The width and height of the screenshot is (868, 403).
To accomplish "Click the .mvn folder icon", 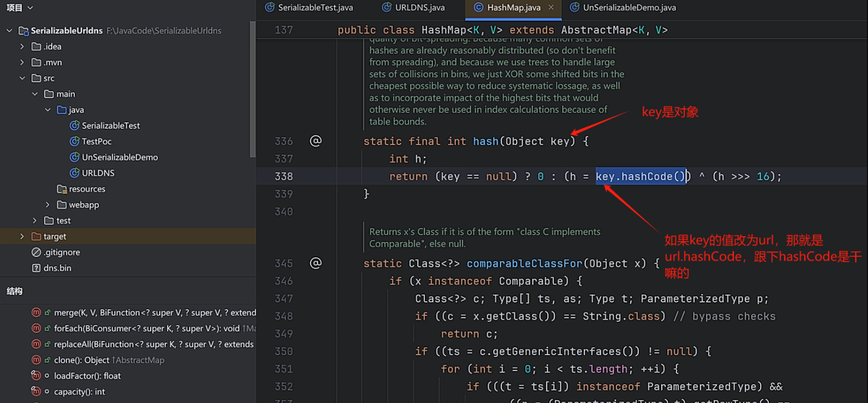I will pyautogui.click(x=36, y=63).
